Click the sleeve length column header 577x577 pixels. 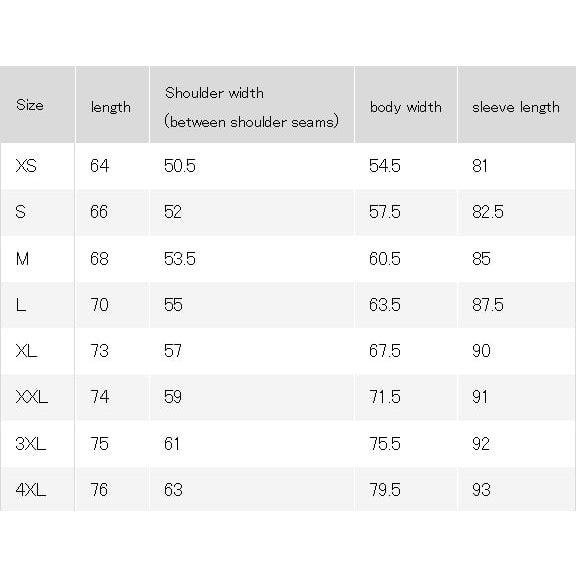[x=516, y=107]
